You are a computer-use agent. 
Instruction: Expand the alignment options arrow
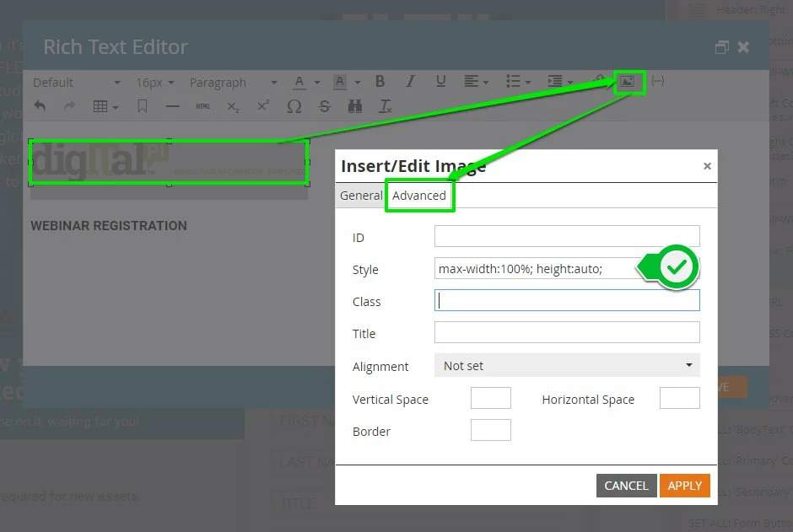486,83
